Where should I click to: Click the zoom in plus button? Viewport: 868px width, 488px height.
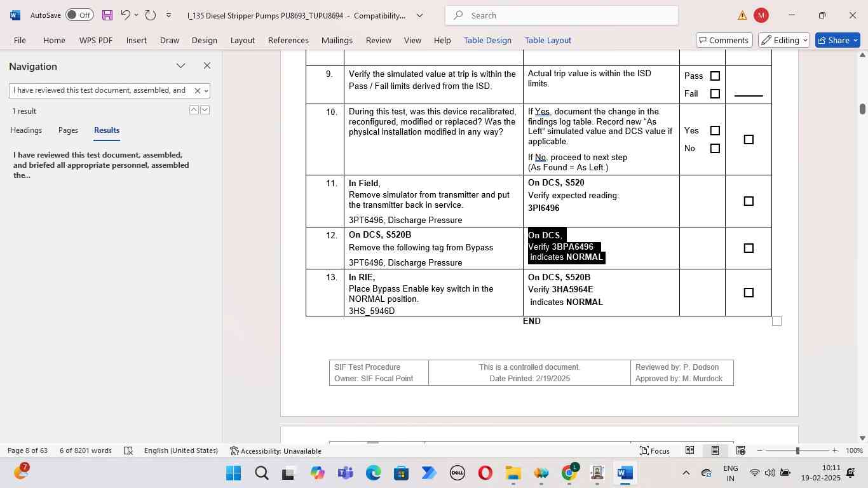coord(834,451)
